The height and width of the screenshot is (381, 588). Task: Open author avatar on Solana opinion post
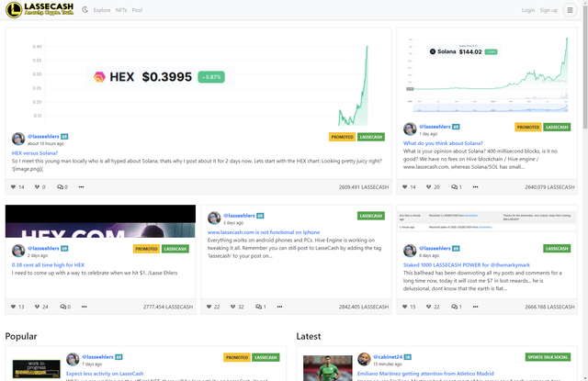[410, 129]
